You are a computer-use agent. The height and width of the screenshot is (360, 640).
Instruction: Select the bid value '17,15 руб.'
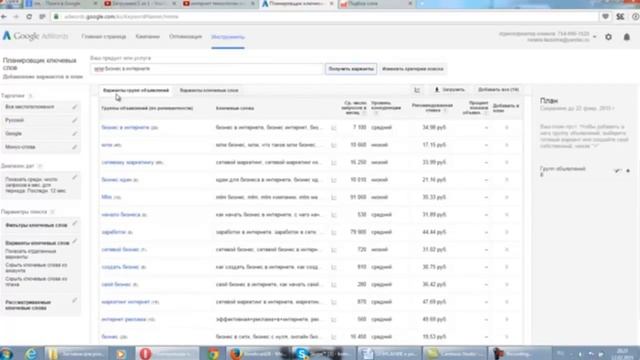(x=434, y=145)
